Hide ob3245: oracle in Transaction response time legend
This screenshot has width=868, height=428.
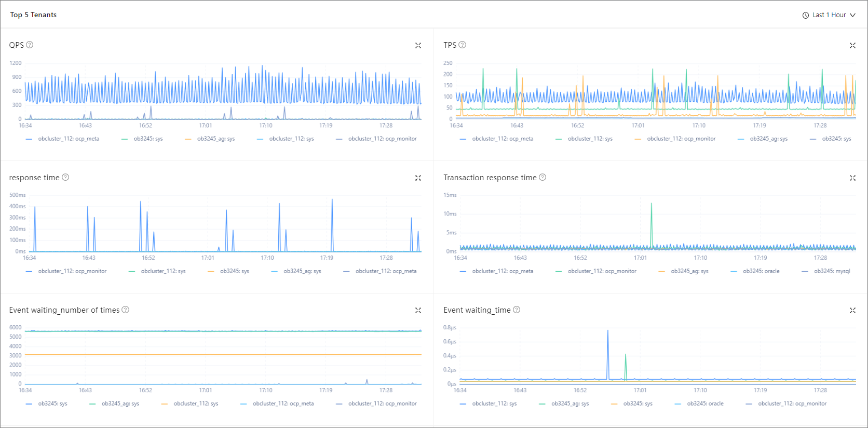pyautogui.click(x=761, y=271)
